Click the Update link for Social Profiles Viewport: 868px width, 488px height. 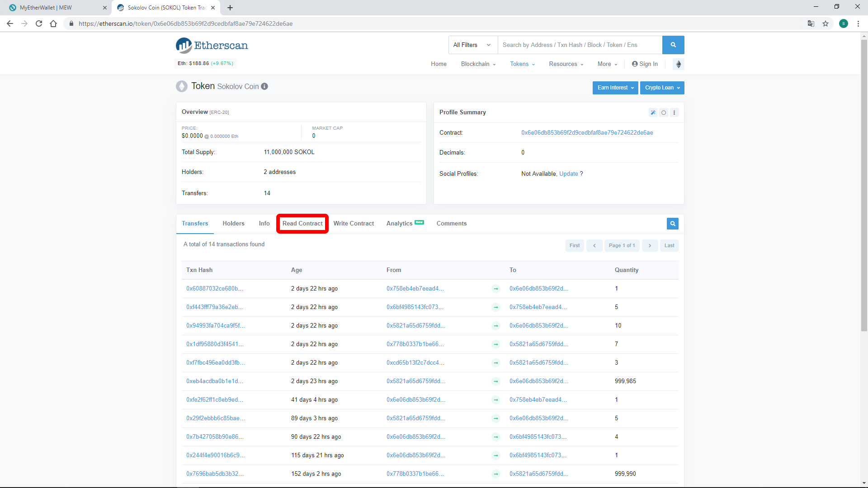[x=569, y=174]
